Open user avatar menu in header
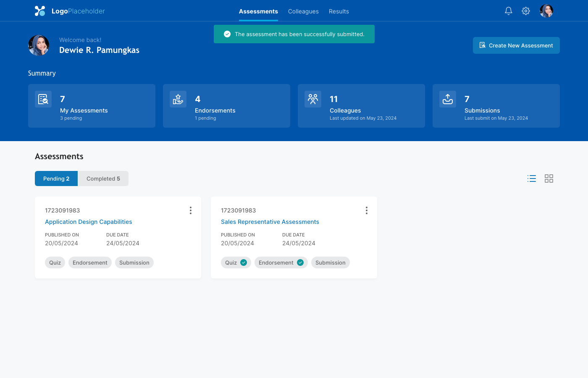Image resolution: width=588 pixels, height=378 pixels. [x=546, y=11]
